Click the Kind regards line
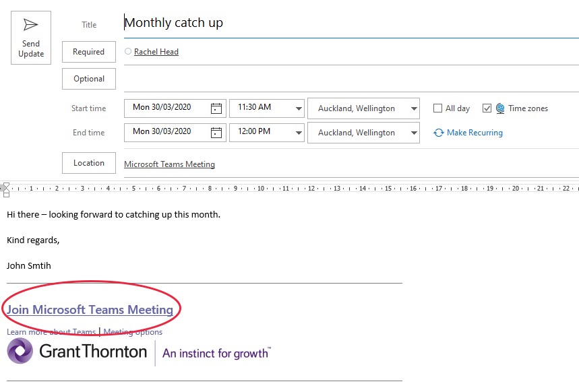This screenshot has height=392, width=579. 33,240
